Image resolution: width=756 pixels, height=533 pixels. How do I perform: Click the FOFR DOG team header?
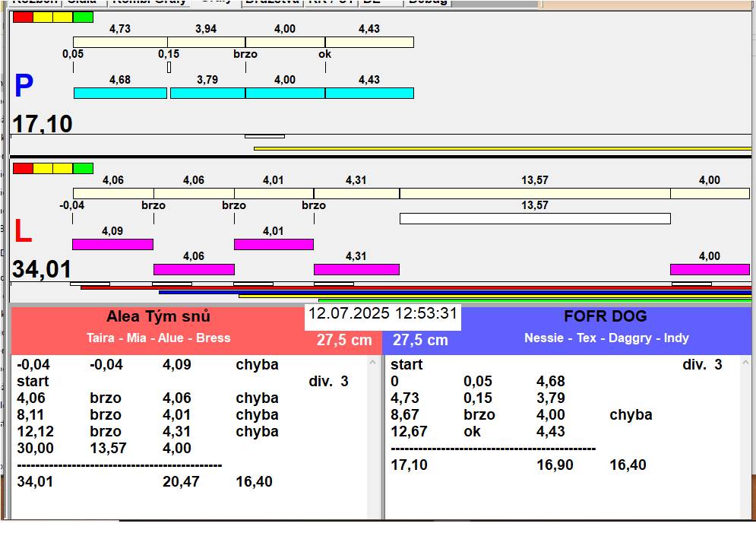pyautogui.click(x=605, y=317)
